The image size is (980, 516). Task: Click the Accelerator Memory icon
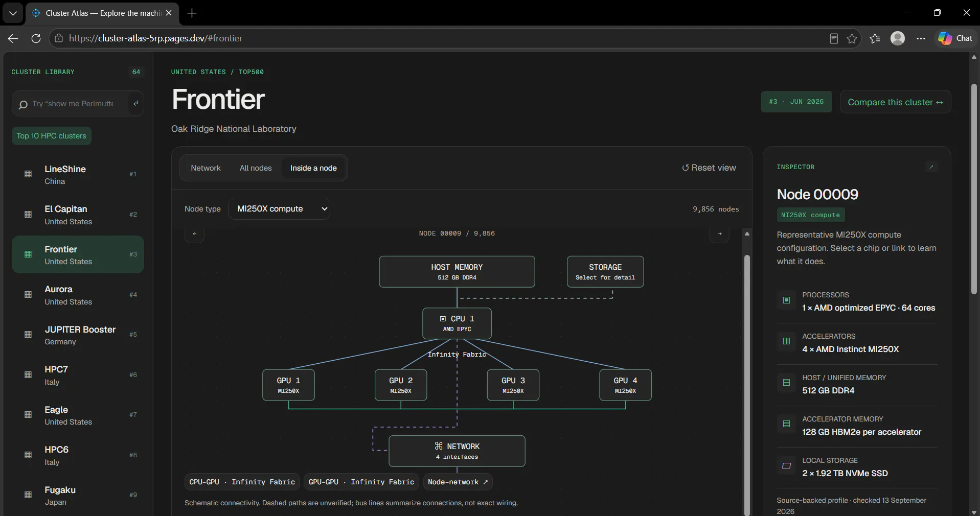[786, 424]
